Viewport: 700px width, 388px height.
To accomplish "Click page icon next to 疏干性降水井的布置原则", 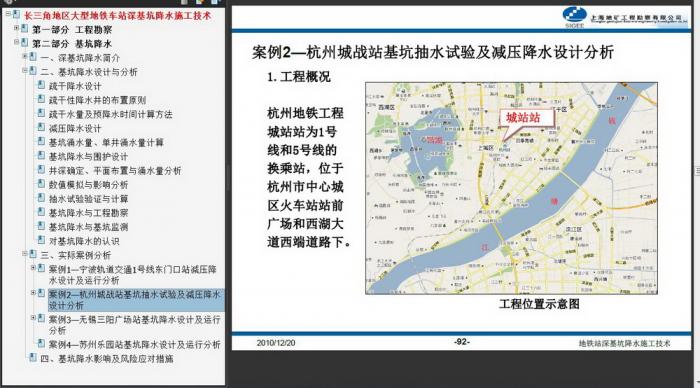I will 41,99.
